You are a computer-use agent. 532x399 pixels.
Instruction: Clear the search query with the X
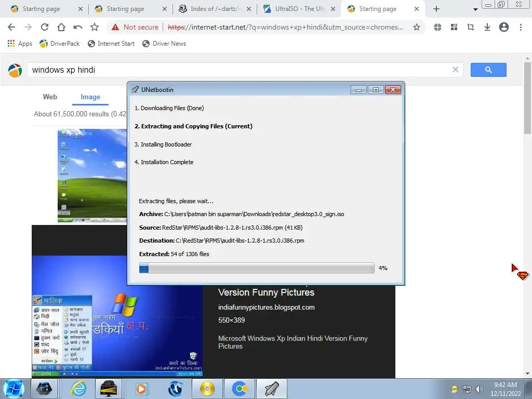pos(455,70)
